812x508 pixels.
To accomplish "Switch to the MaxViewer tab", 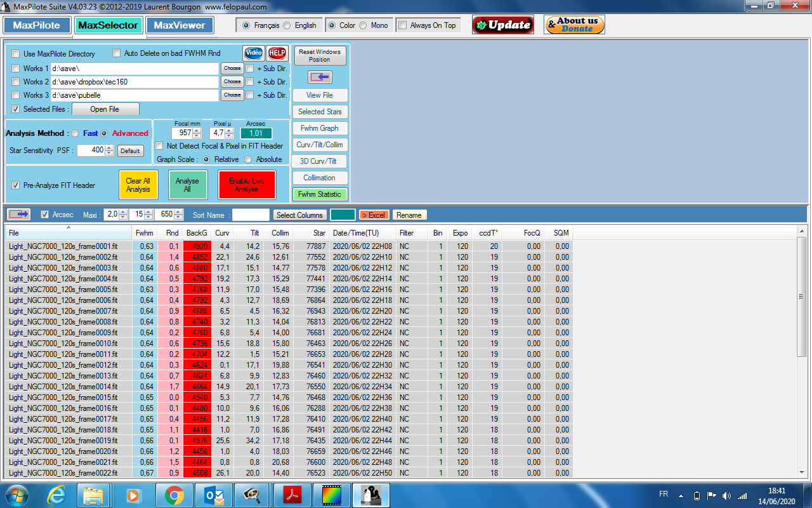I will [x=180, y=25].
